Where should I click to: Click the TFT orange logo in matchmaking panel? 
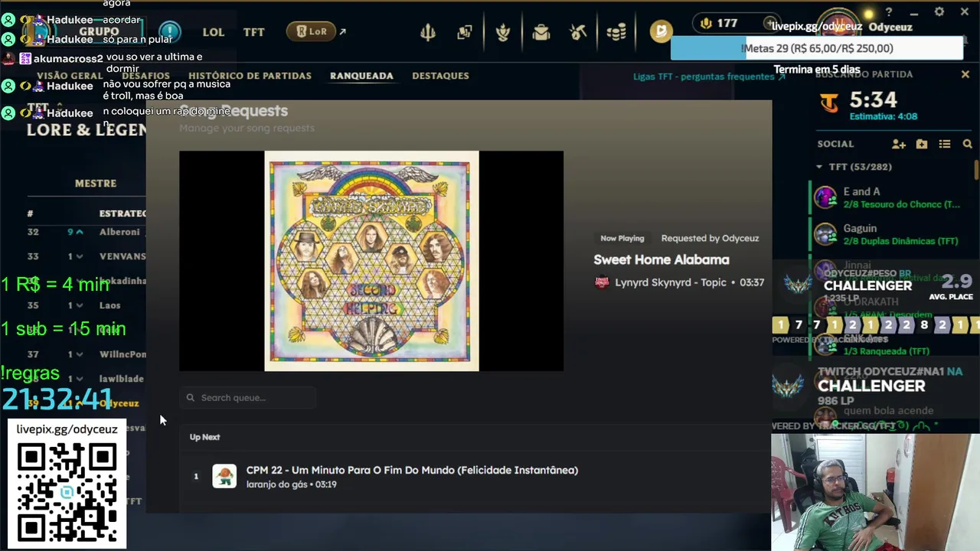coord(829,103)
